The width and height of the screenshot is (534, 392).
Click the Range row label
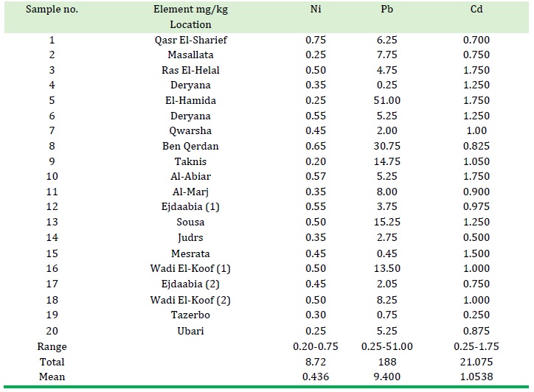(x=52, y=347)
